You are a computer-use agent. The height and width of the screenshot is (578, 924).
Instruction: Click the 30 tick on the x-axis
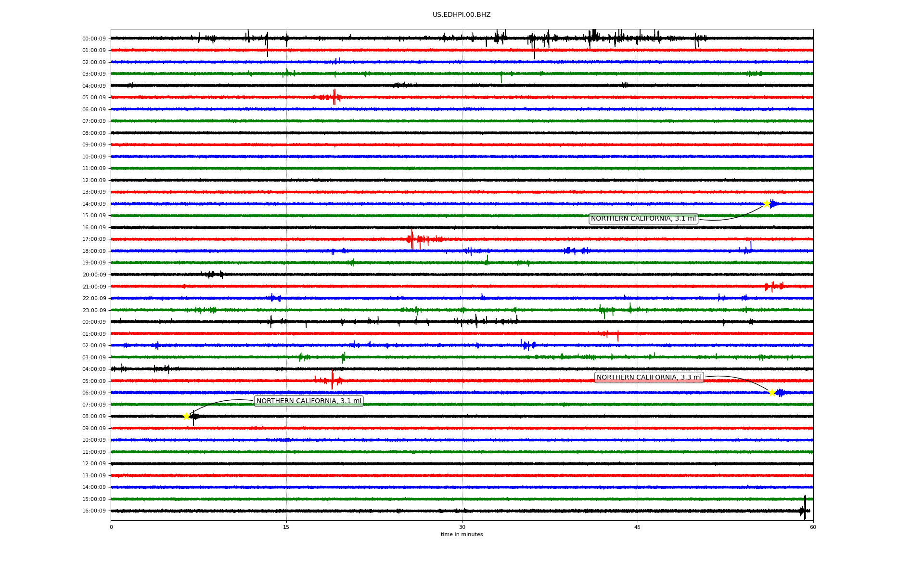point(462,527)
